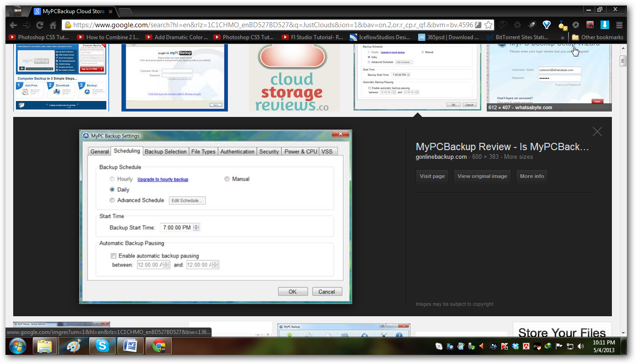The width and height of the screenshot is (636, 364).
Task: Open the Chrome hamburger menu
Action: (x=619, y=25)
